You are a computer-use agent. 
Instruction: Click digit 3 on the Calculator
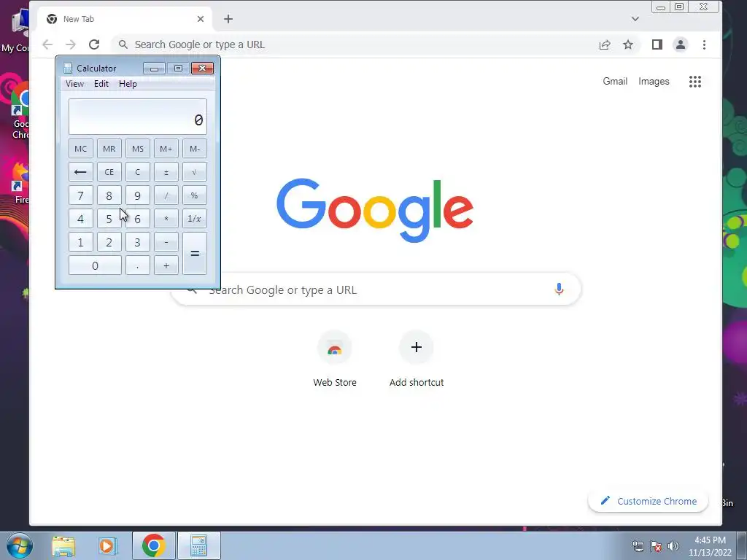click(x=138, y=242)
